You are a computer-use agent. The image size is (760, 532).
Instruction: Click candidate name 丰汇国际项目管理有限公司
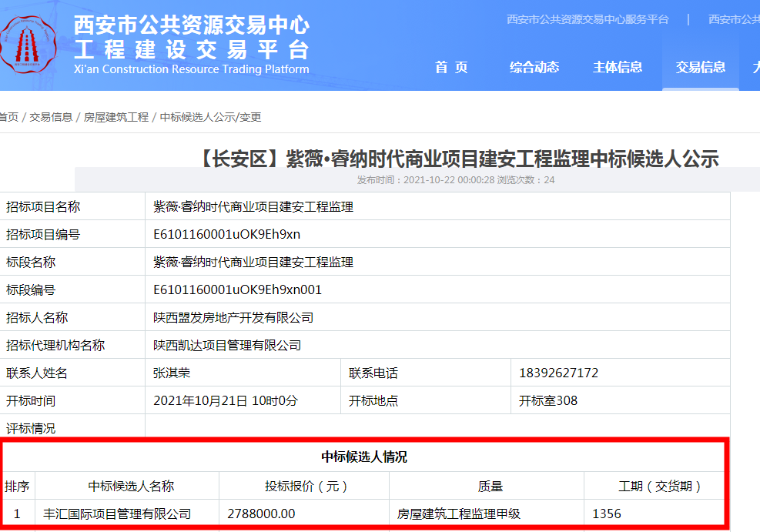coord(117,514)
